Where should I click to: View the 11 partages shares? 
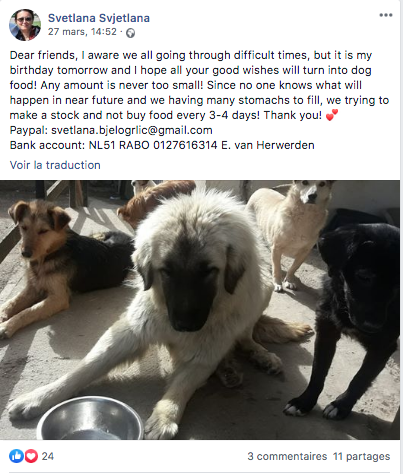click(x=361, y=456)
